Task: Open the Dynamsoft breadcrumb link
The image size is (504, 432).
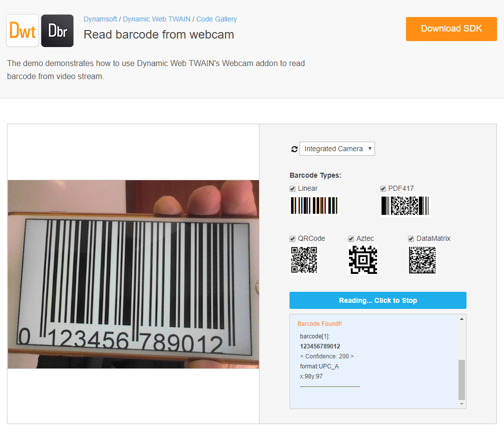Action: [100, 19]
